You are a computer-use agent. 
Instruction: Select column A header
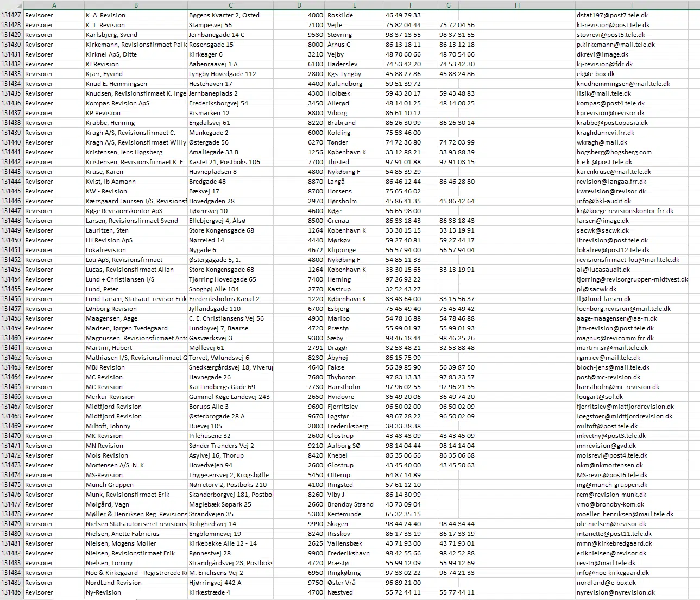tap(54, 5)
